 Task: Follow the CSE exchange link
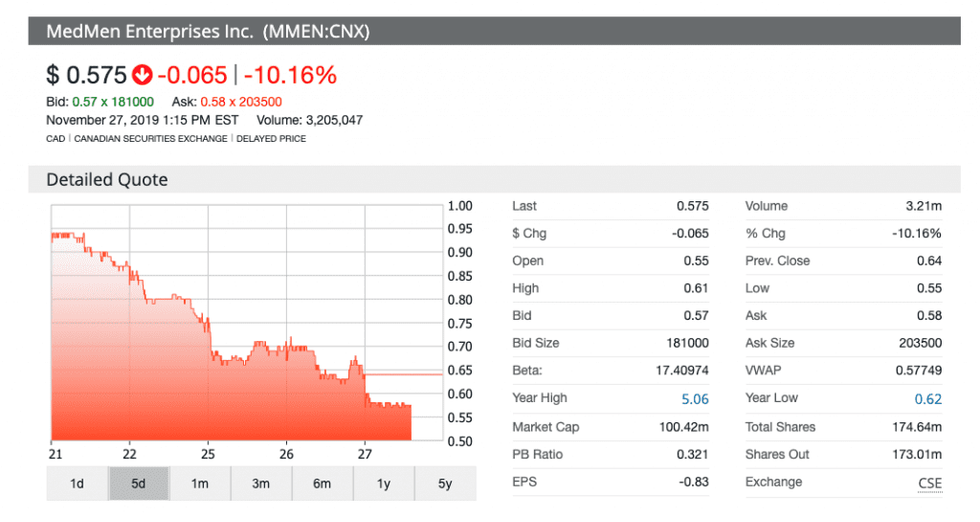pyautogui.click(x=929, y=482)
